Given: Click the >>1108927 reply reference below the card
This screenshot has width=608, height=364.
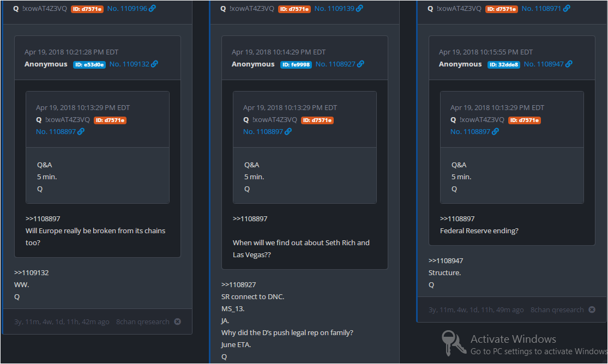Looking at the screenshot, I should pyautogui.click(x=238, y=284).
